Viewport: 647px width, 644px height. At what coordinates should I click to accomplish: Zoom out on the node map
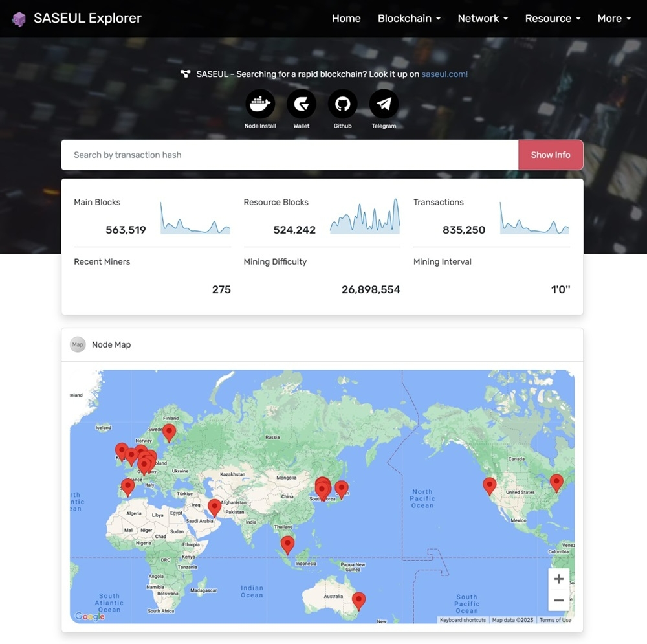click(559, 600)
